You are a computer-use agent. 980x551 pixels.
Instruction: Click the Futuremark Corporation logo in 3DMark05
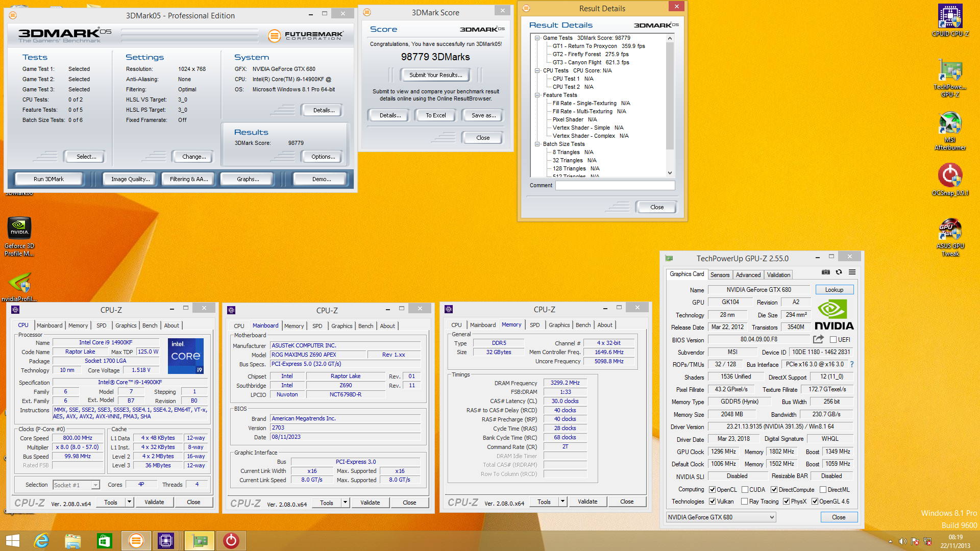[306, 36]
